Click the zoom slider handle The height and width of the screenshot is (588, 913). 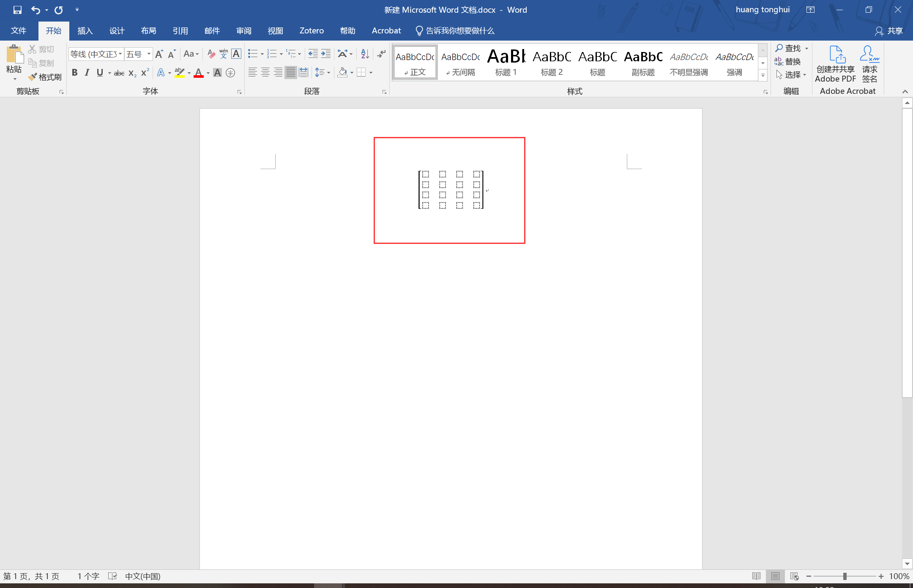pyautogui.click(x=845, y=576)
